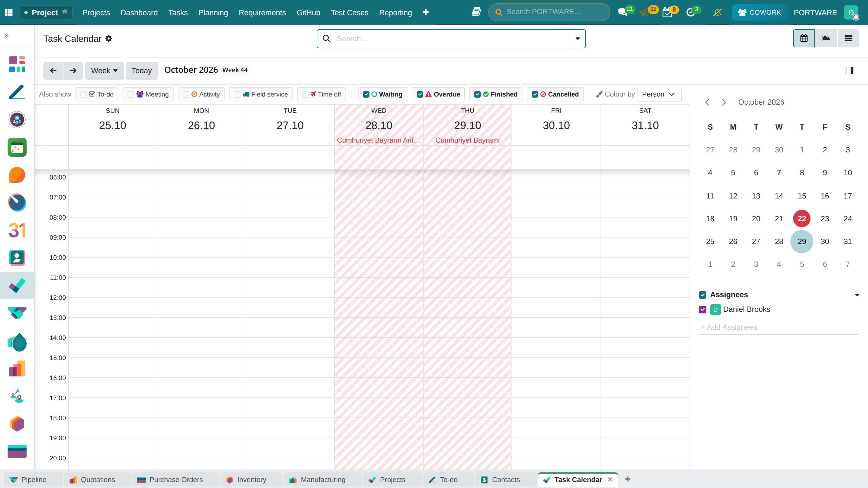868x488 pixels.
Task: Enable the To-do checkbox
Action: [x=84, y=94]
